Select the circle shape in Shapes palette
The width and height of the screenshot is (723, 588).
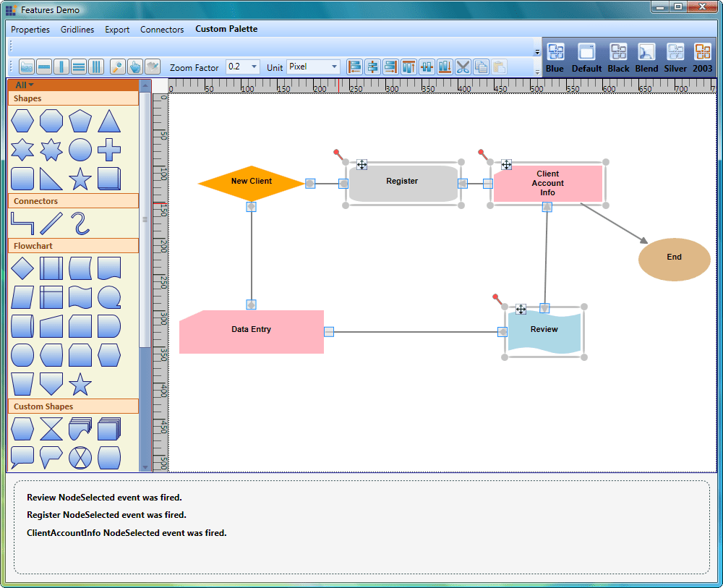(x=80, y=150)
